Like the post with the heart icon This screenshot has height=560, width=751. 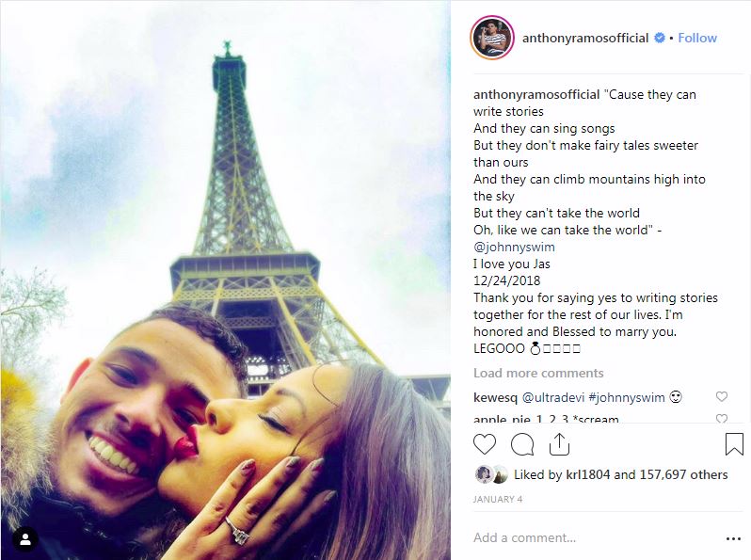tap(485, 444)
